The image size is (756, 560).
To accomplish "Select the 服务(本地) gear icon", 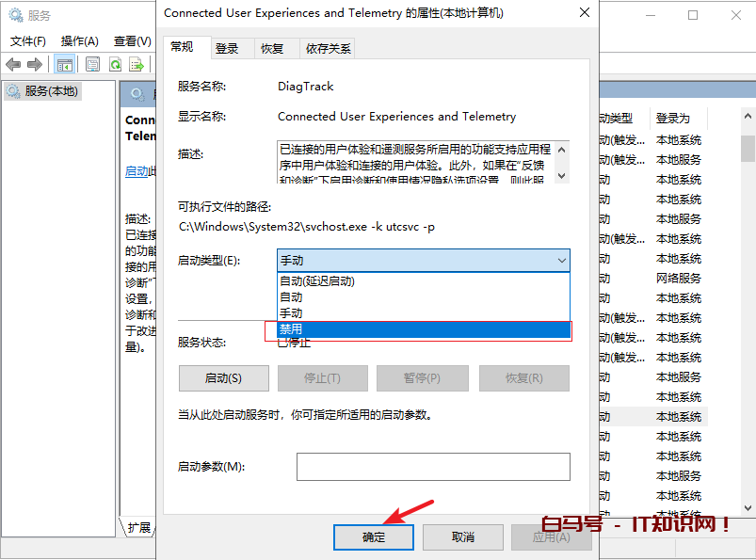I will click(12, 90).
